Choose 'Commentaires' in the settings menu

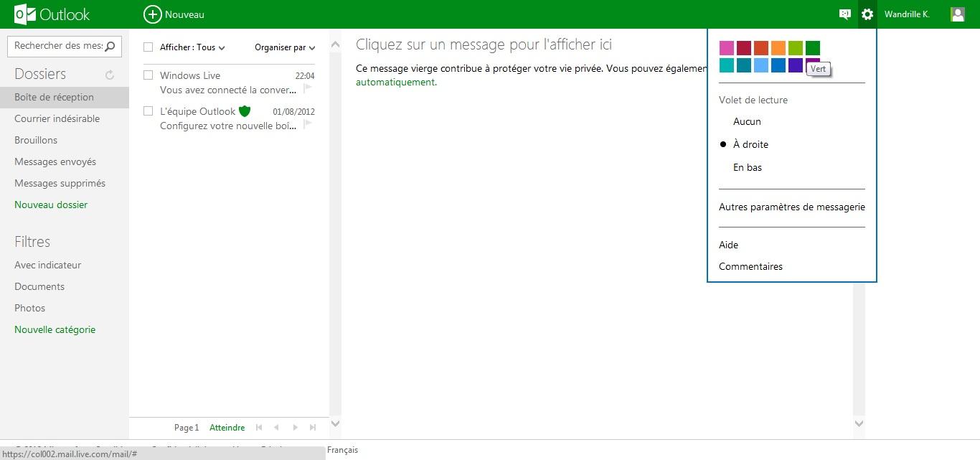(x=750, y=266)
